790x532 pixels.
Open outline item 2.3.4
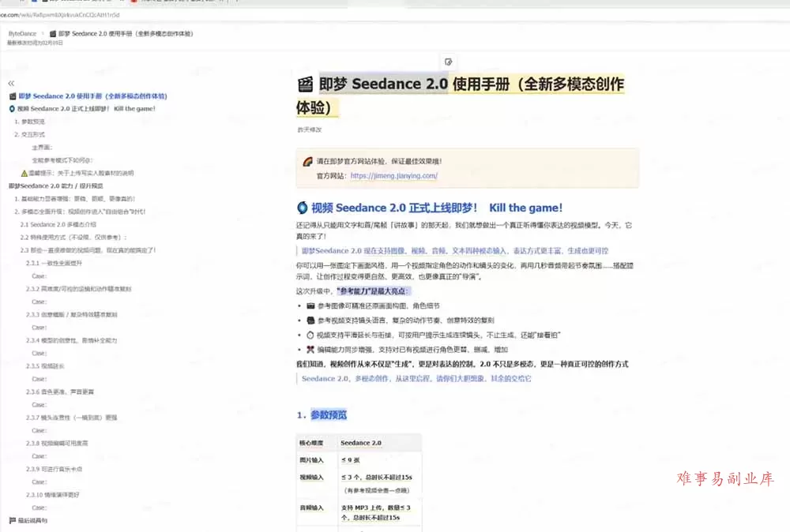(72, 340)
